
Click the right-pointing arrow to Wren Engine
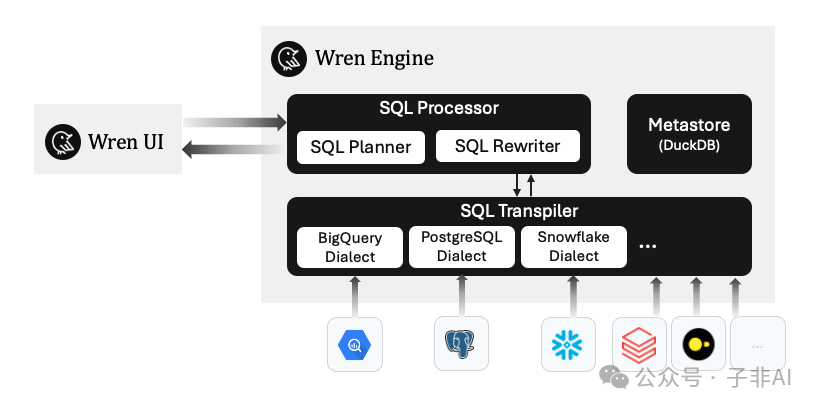[x=235, y=123]
